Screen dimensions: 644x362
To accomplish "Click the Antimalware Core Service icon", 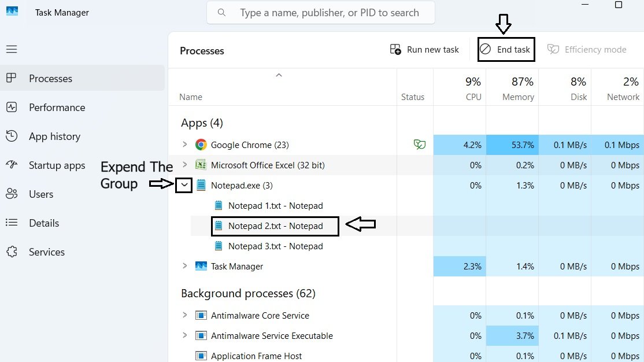I will (x=201, y=315).
